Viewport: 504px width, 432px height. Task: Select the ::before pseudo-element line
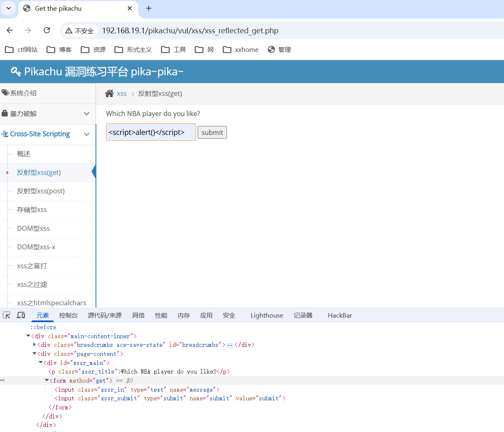pos(43,327)
